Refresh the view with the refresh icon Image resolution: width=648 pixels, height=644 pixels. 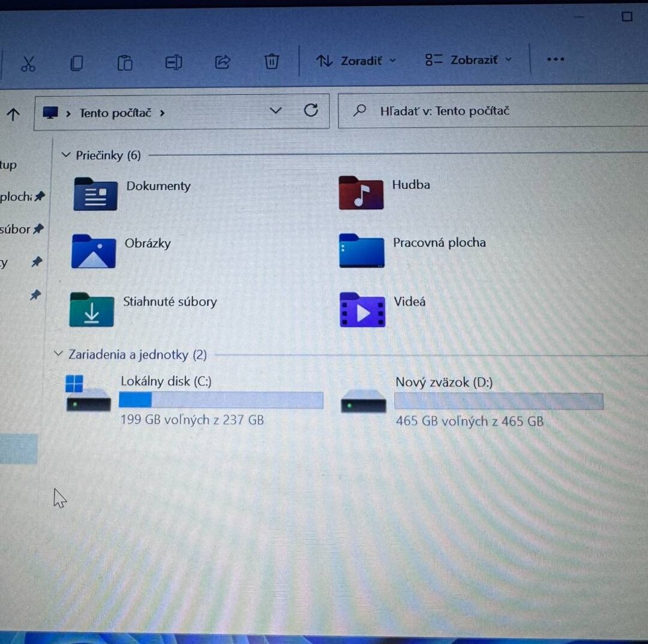click(311, 110)
